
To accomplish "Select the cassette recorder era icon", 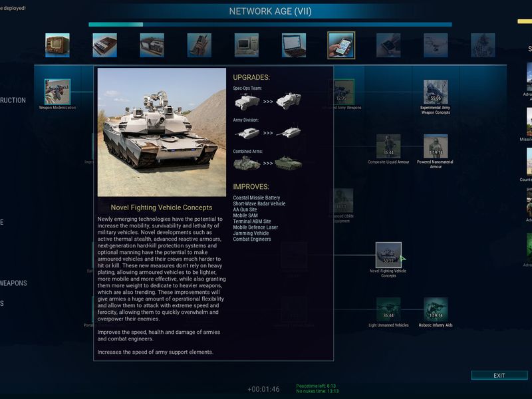I will point(104,45).
